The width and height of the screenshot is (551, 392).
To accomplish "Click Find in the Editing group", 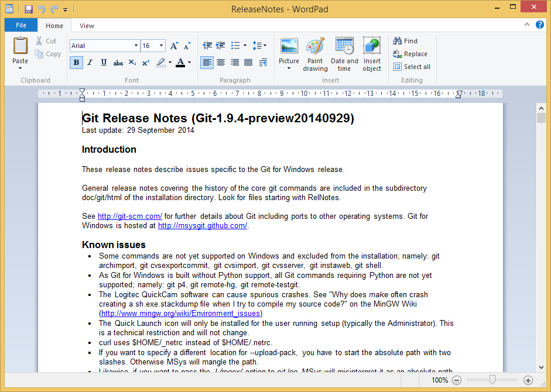I will 405,41.
